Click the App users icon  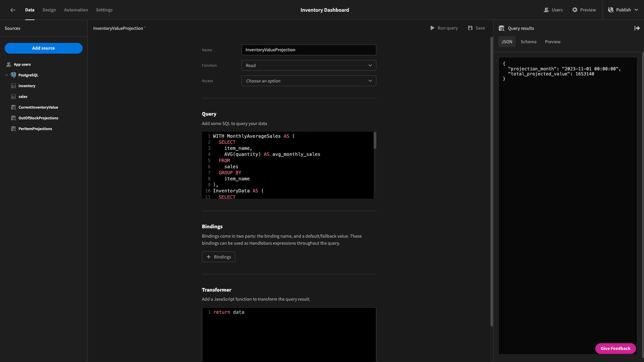tap(9, 64)
